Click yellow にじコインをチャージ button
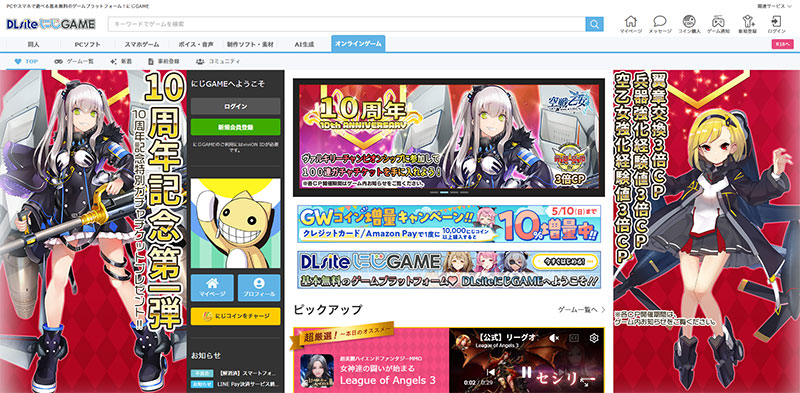This screenshot has height=393, width=800. (235, 316)
